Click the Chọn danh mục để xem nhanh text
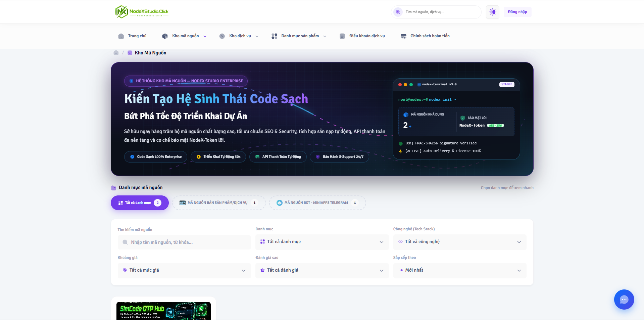 [x=507, y=188]
